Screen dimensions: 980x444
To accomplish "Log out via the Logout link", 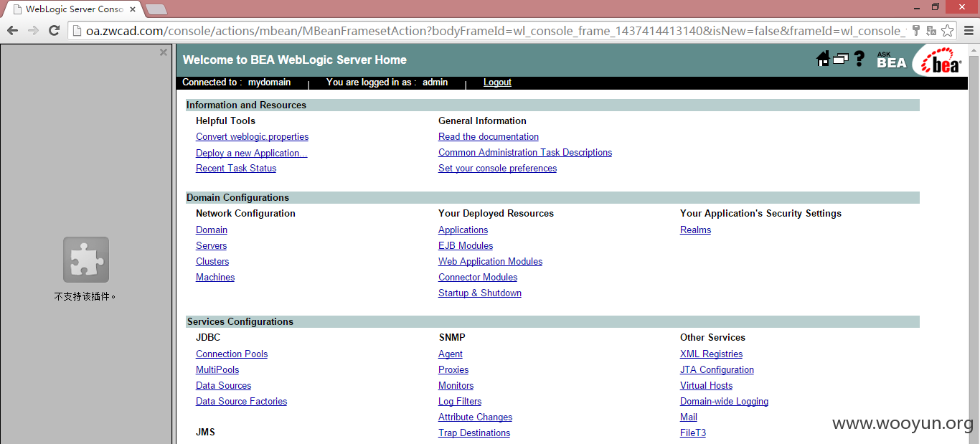I will [x=497, y=82].
